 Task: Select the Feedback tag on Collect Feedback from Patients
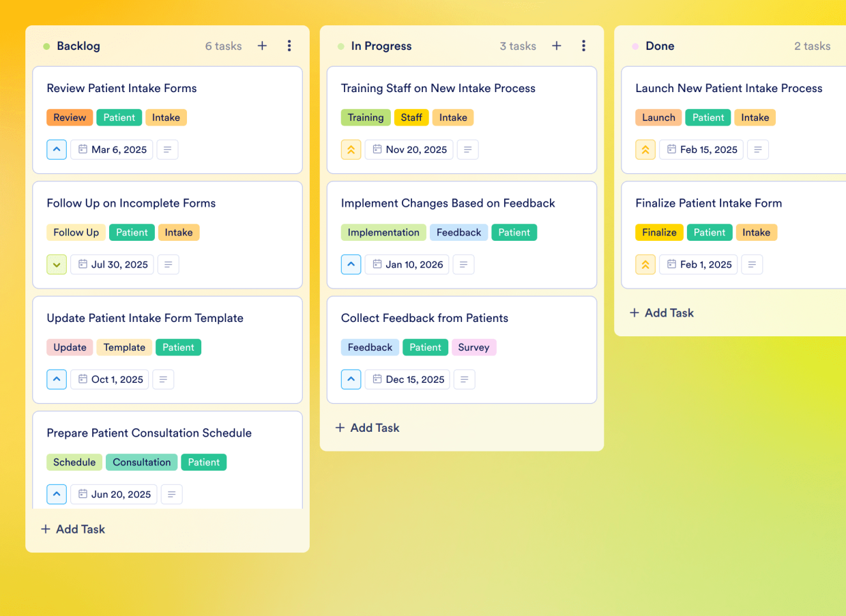(x=370, y=347)
